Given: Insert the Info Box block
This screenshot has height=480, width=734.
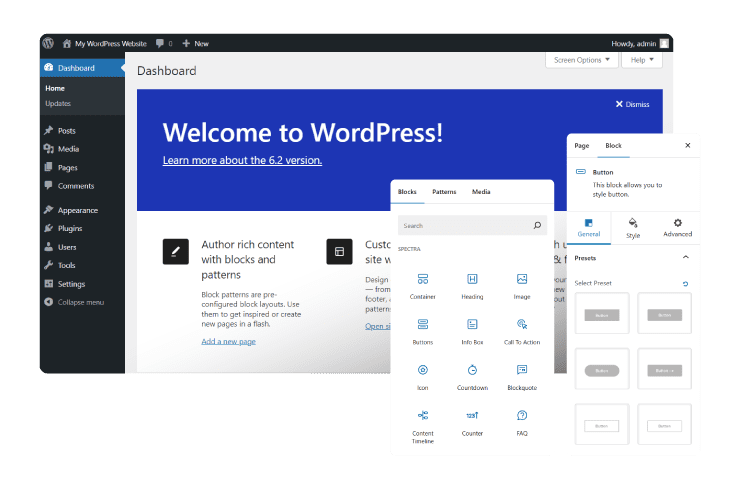Looking at the screenshot, I should pyautogui.click(x=472, y=330).
